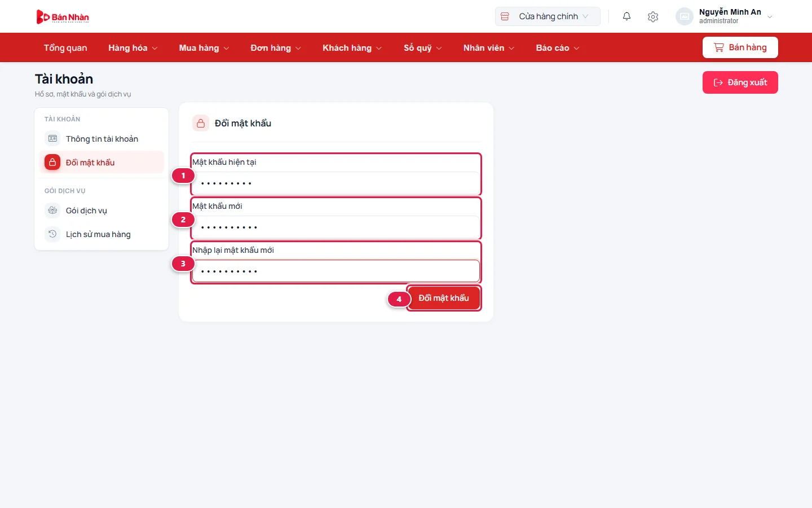Viewport: 812px width, 508px height.
Task: Submit the red Đổi mật khẩu button
Action: click(444, 298)
